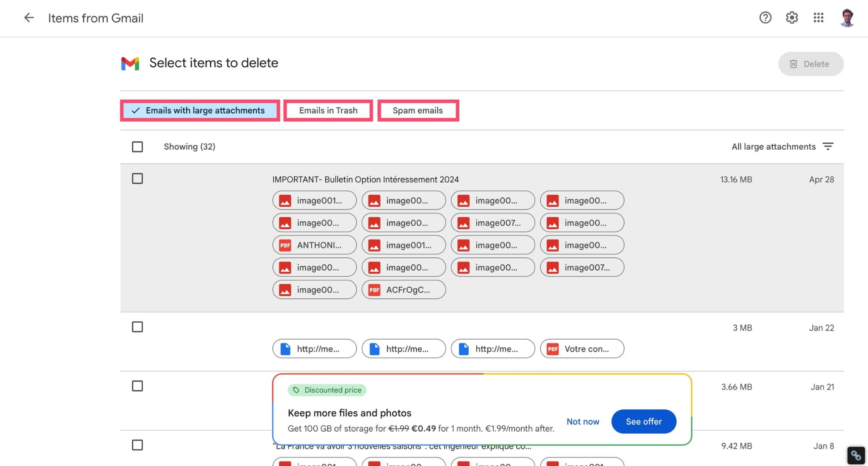The height and width of the screenshot is (466, 868).
Task: Check the IMPORTANT- Bulletin Option email checkbox
Action: tap(137, 179)
